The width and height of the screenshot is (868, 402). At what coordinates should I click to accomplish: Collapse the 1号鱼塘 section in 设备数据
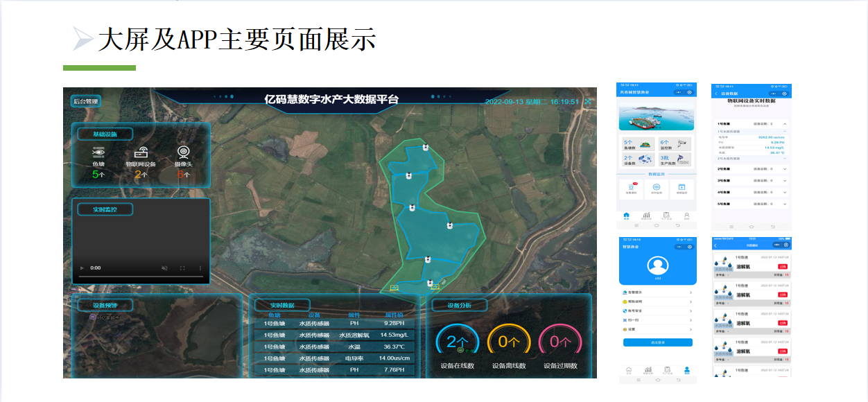click(x=785, y=123)
